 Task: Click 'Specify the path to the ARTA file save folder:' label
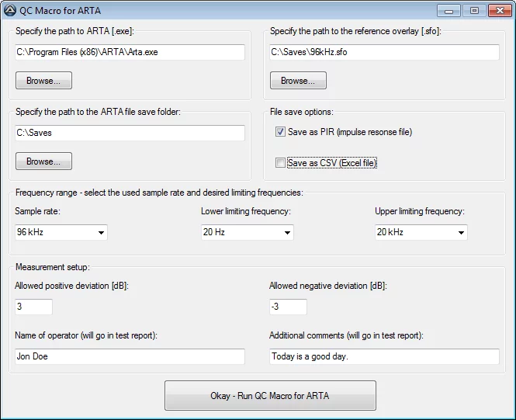click(98, 112)
